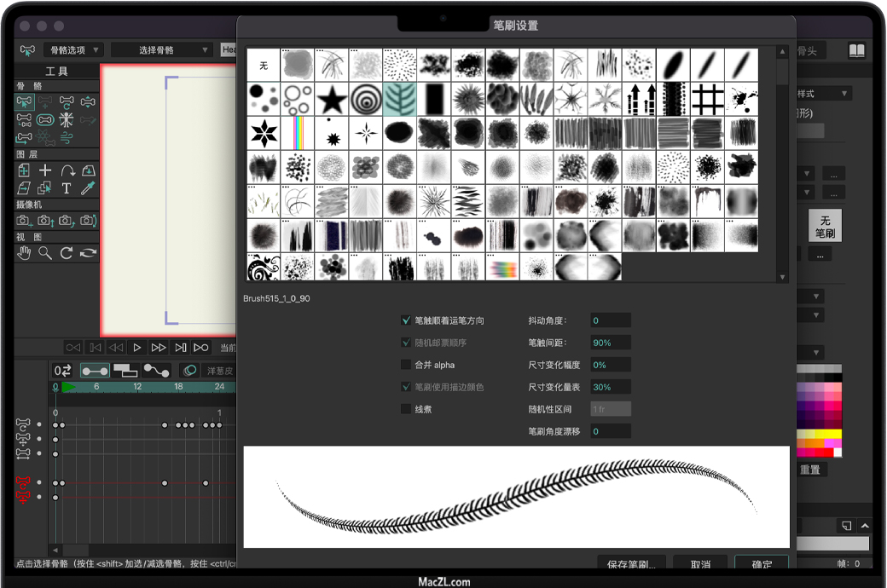Screen dimensions: 887x588
Task: Select the Add Text layer tool
Action: tap(67, 187)
